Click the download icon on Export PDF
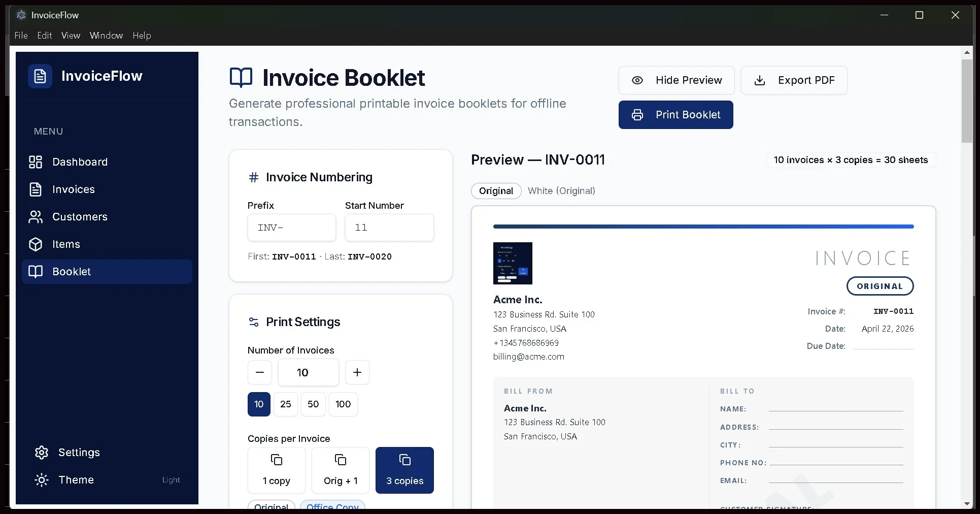The image size is (980, 514). click(760, 80)
